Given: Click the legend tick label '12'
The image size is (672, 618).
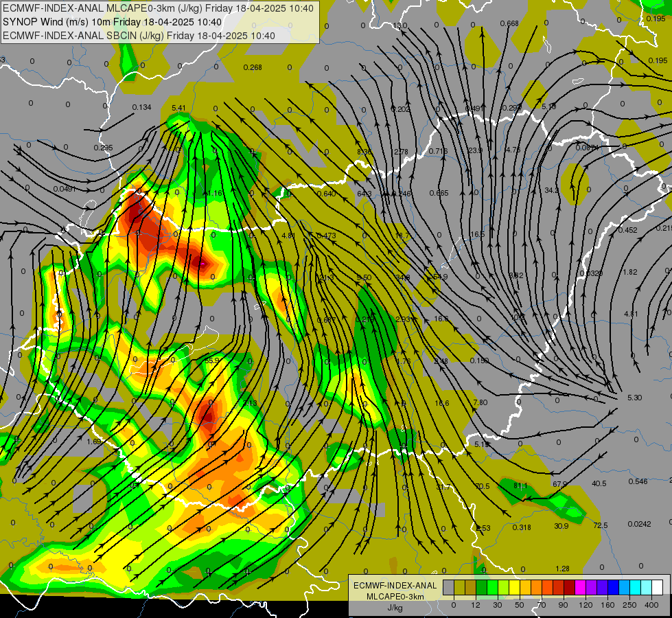Looking at the screenshot, I should pyautogui.click(x=475, y=605).
